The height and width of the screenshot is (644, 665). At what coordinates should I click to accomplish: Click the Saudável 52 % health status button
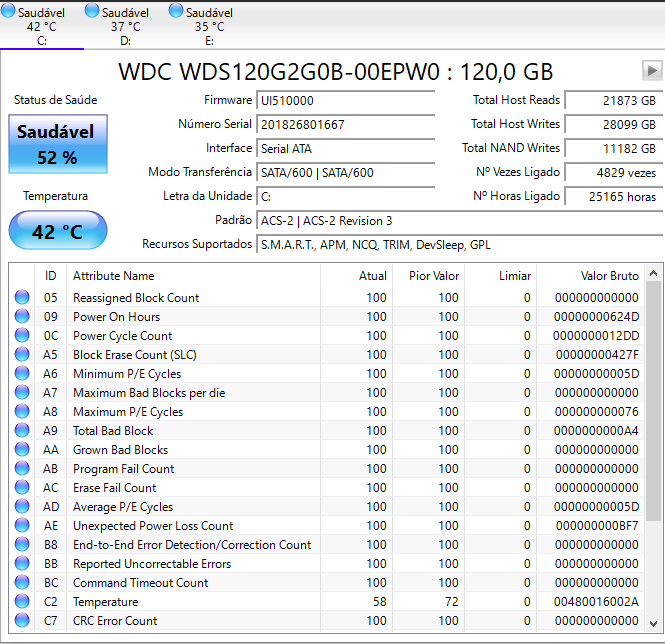pyautogui.click(x=58, y=144)
